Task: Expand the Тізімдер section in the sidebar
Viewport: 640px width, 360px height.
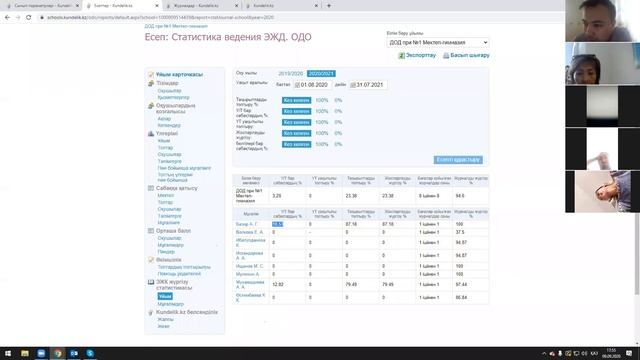Action: (167, 83)
